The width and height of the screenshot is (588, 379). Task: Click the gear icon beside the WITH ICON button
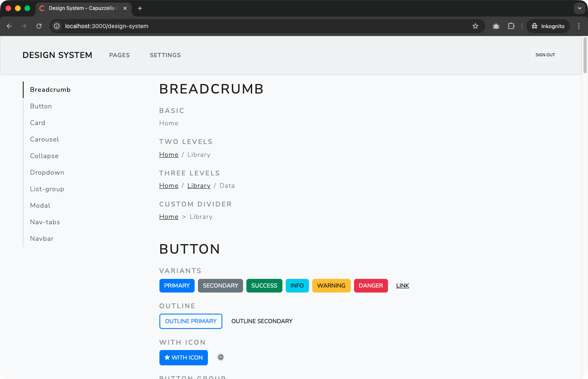(220, 357)
